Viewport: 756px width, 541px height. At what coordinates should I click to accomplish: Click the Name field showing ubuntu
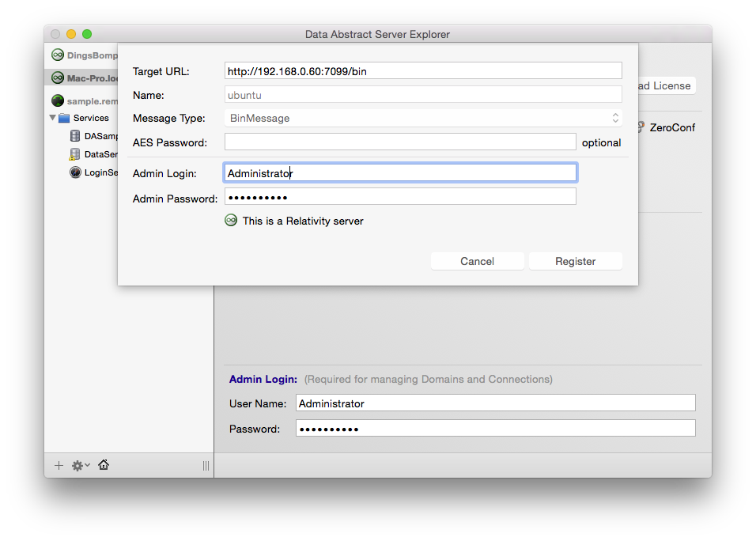(423, 94)
